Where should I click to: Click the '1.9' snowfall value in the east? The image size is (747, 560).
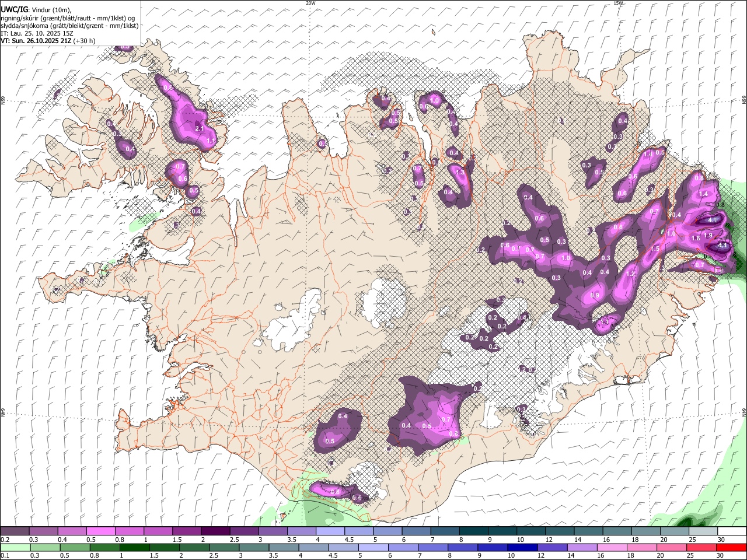[x=708, y=235]
